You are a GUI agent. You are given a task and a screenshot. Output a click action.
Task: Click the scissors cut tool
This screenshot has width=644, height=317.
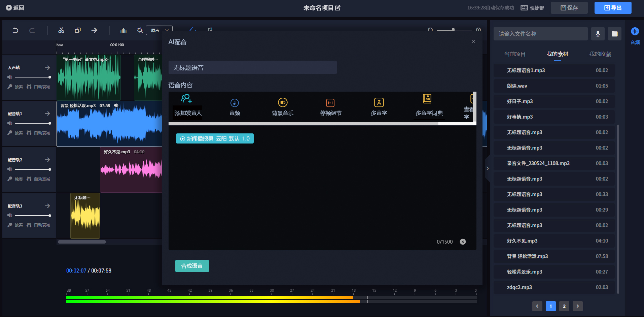61,31
